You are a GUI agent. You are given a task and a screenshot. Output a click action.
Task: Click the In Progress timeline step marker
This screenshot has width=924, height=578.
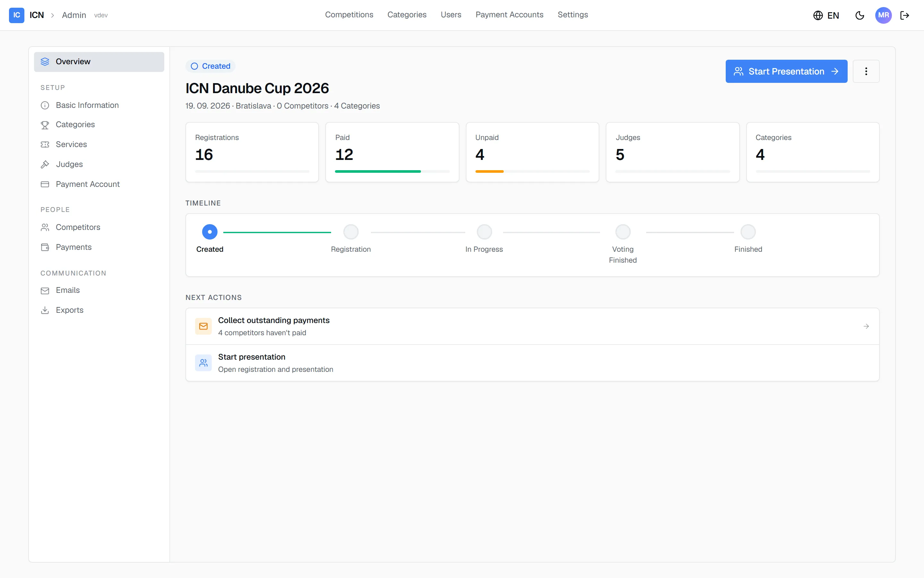coord(484,232)
